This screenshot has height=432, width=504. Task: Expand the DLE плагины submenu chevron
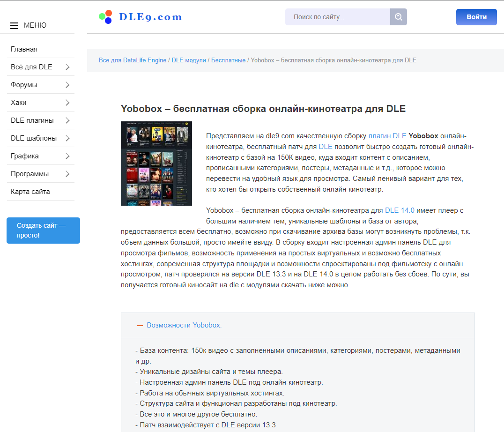[x=67, y=120]
